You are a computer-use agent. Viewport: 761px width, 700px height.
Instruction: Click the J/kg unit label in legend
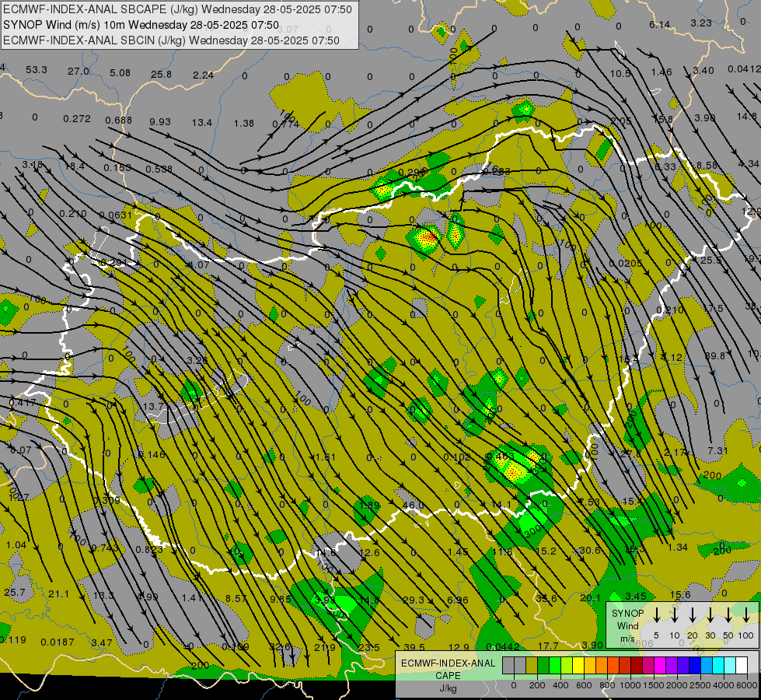[448, 688]
